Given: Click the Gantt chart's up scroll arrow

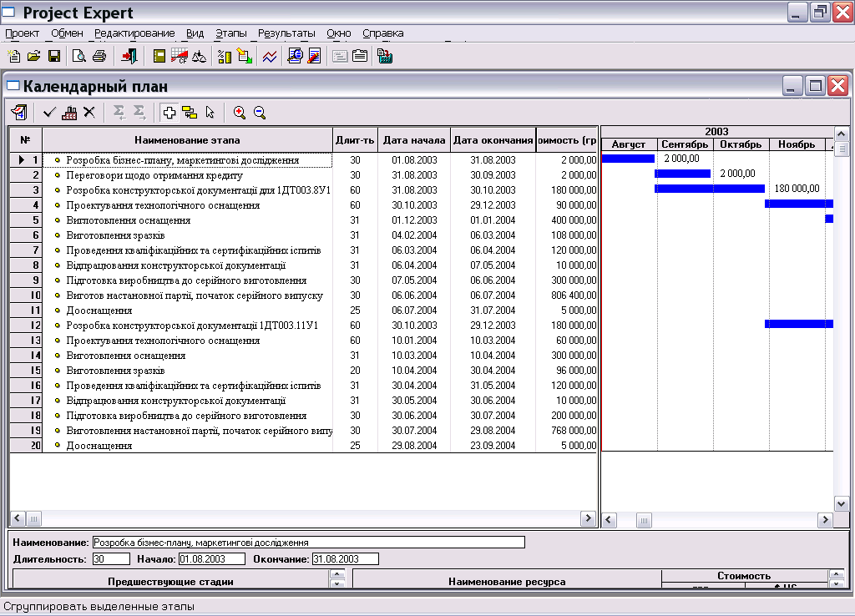Looking at the screenshot, I should click(x=841, y=134).
